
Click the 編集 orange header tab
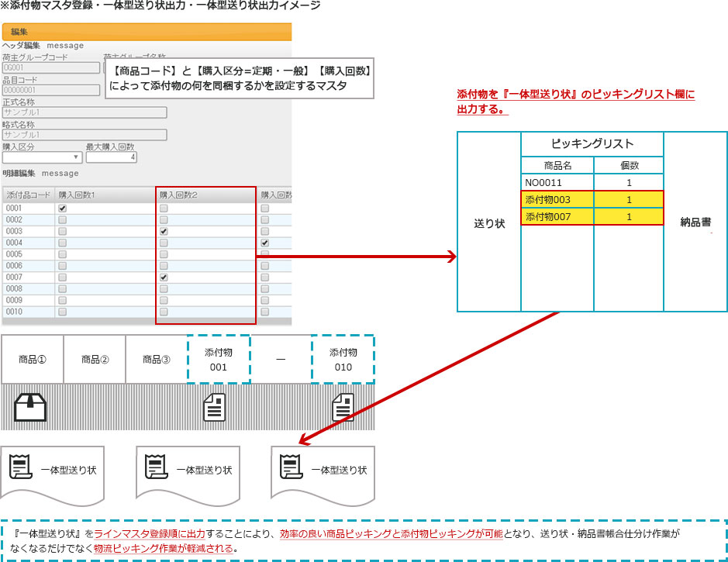click(147, 32)
